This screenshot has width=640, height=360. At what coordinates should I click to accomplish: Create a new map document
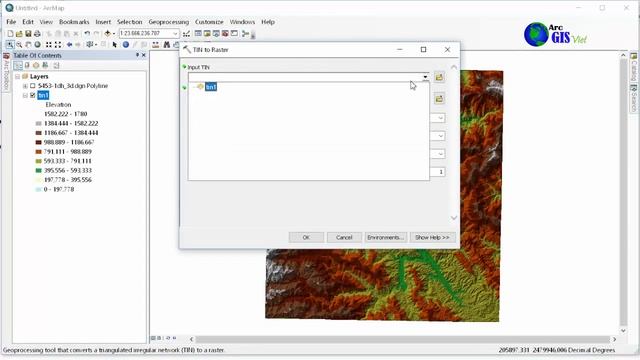point(10,33)
